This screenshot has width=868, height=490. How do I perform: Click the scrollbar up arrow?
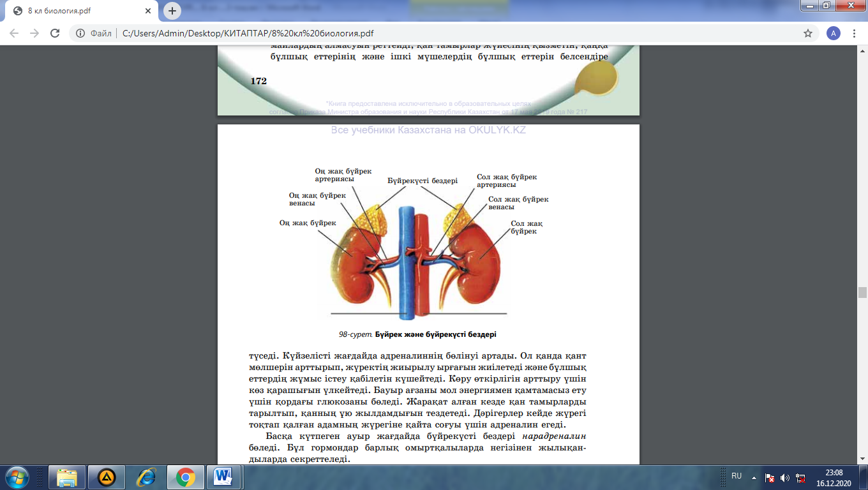point(862,50)
